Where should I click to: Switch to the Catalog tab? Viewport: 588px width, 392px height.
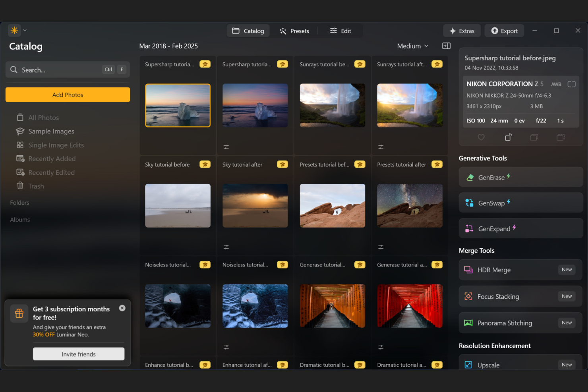[248, 31]
